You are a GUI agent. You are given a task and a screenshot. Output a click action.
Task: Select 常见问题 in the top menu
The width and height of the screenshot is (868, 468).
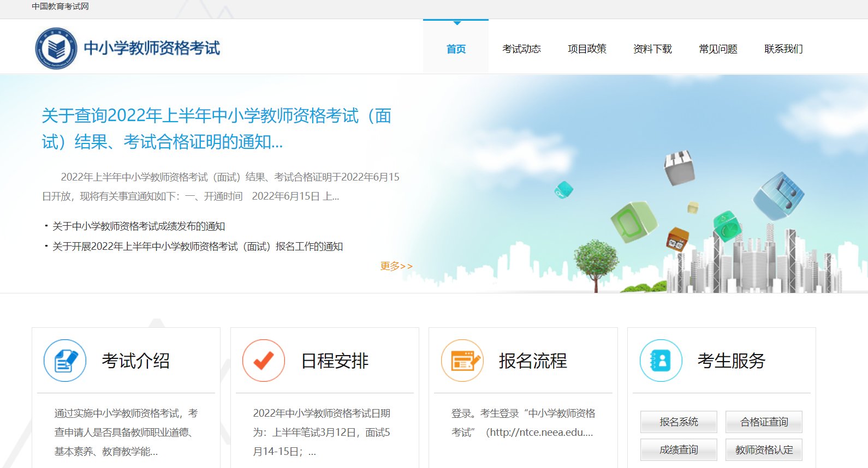(718, 49)
